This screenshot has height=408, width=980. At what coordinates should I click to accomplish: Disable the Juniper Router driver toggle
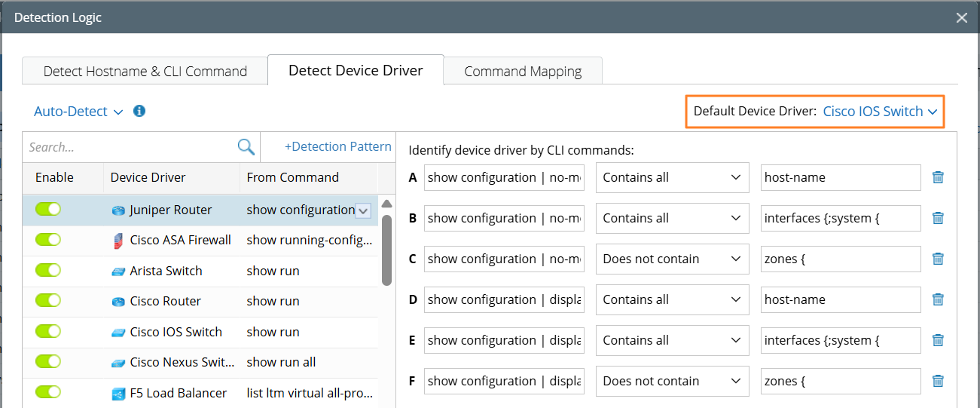coord(48,210)
